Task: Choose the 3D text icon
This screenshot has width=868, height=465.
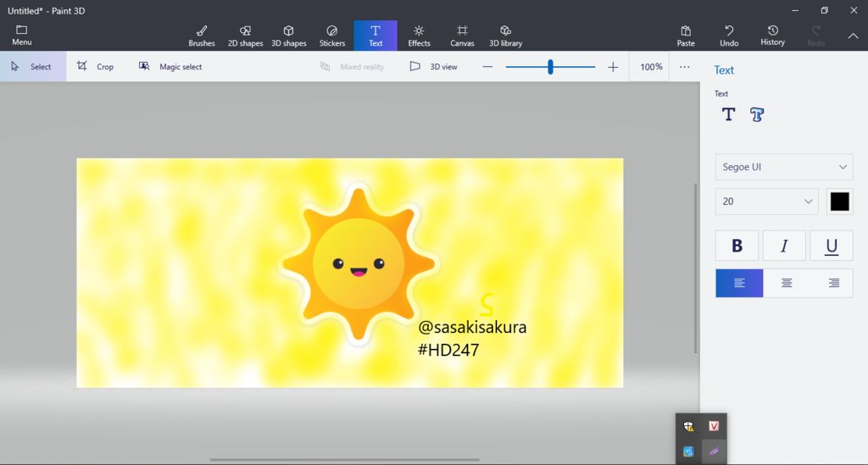Action: 757,114
